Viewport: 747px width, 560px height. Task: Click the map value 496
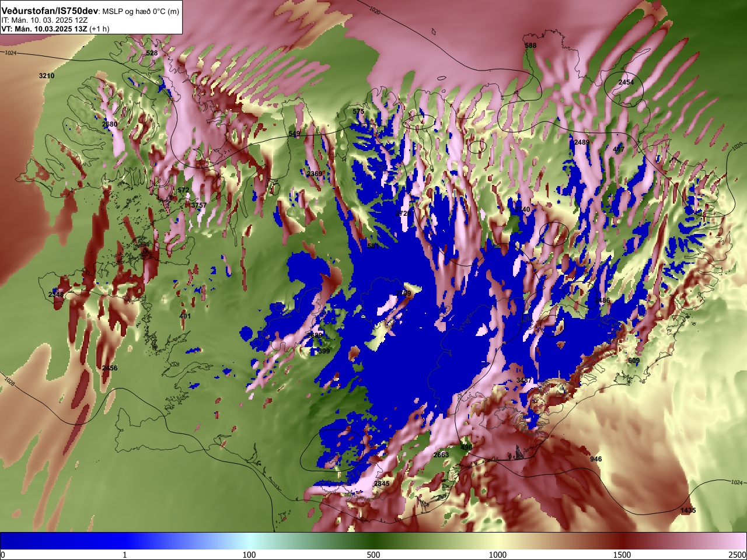tap(466, 447)
